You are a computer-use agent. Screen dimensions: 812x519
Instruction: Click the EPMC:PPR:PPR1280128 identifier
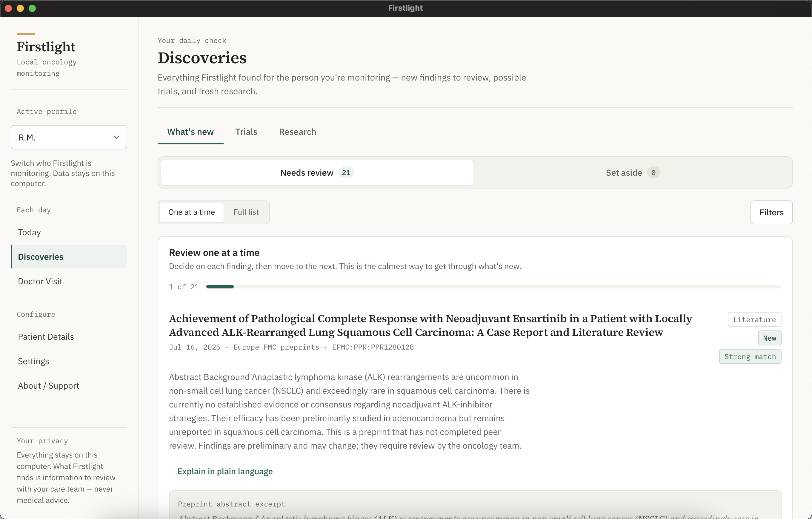(x=373, y=347)
